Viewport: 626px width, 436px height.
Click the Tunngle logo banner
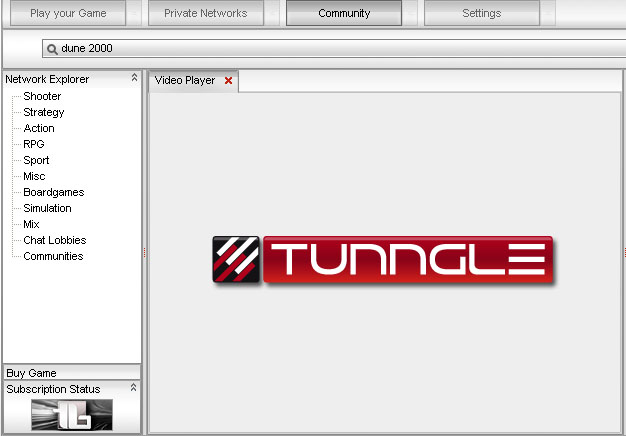pyautogui.click(x=383, y=260)
